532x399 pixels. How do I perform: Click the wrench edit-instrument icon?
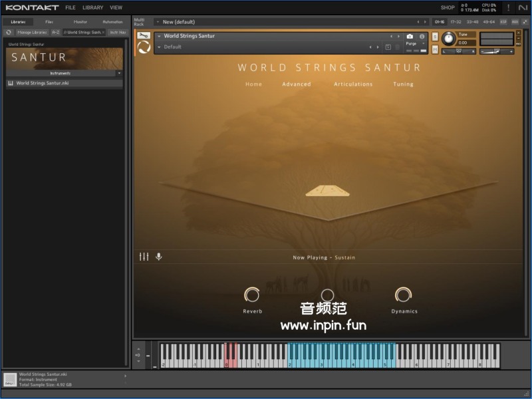click(143, 36)
